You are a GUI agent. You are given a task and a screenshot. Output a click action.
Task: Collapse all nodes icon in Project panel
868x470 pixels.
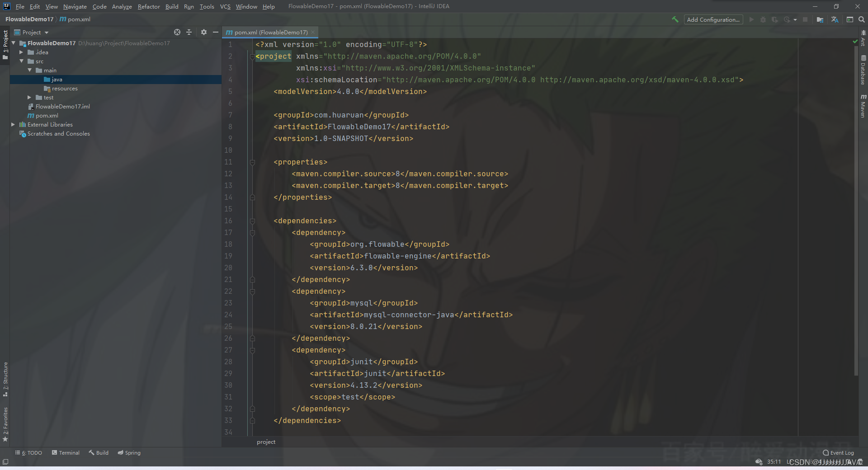coord(189,32)
